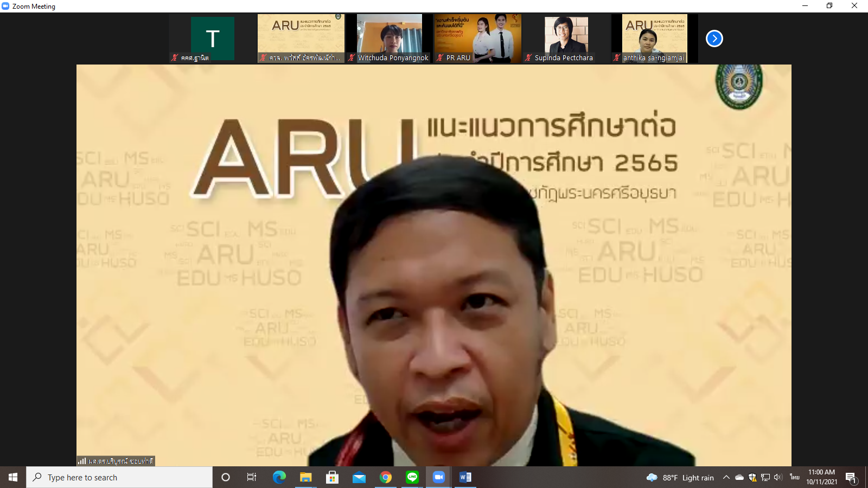Open the clock showing 11:00 AM
This screenshot has width=868, height=488.
(x=821, y=477)
